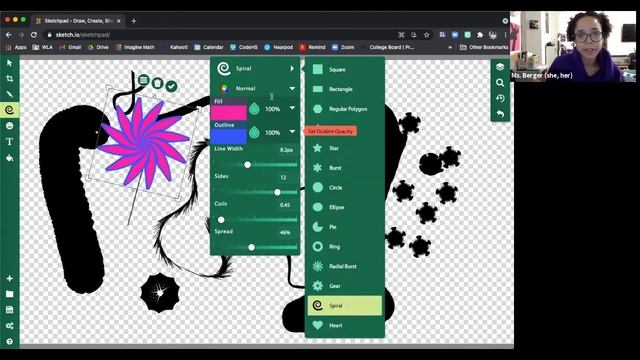Image resolution: width=640 pixels, height=360 pixels.
Task: Pick the Brush tool in left toolbar
Action: tap(9, 94)
